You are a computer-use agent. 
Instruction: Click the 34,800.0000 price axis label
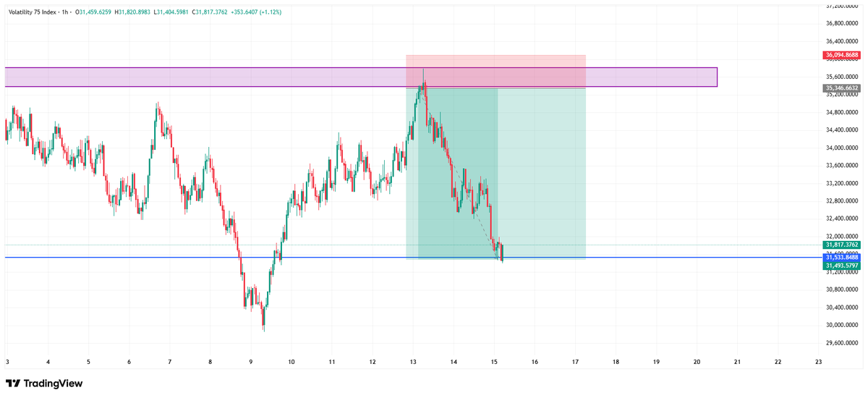coord(843,112)
